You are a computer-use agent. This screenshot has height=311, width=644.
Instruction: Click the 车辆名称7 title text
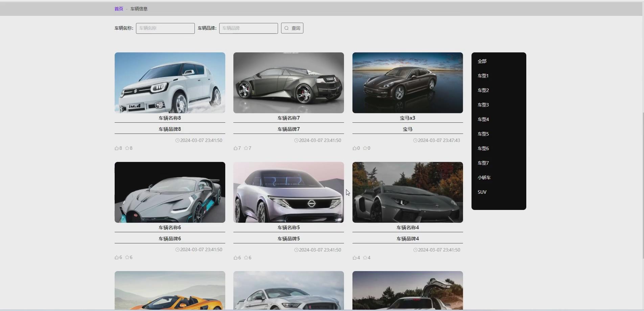pyautogui.click(x=289, y=118)
